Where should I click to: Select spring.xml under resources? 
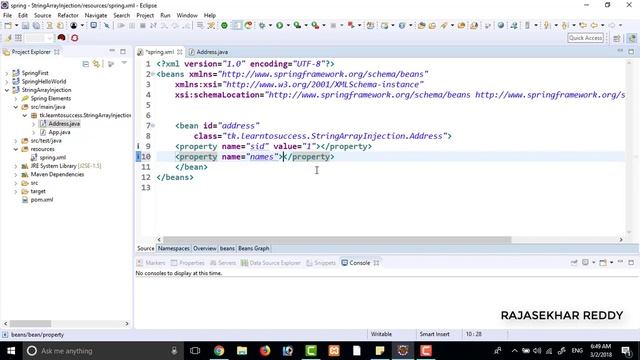point(53,158)
